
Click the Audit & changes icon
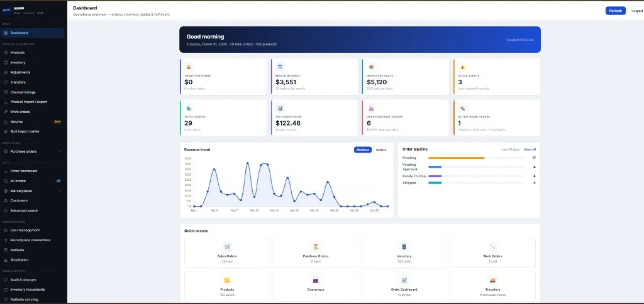coord(6,280)
